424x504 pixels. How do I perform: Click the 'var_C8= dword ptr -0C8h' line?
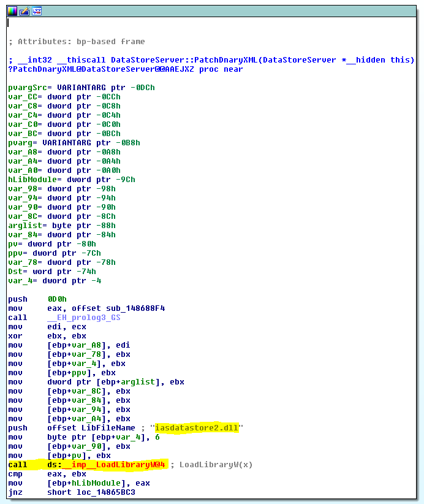[x=64, y=106]
